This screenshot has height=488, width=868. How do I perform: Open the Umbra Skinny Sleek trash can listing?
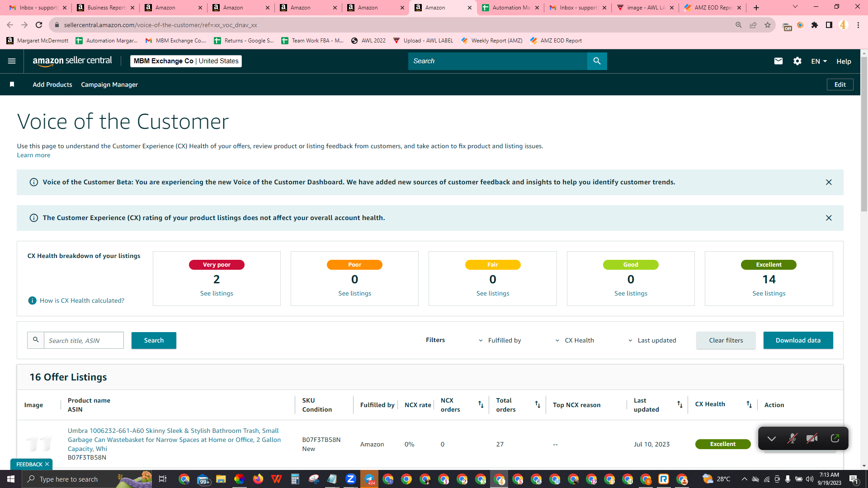pyautogui.click(x=174, y=440)
